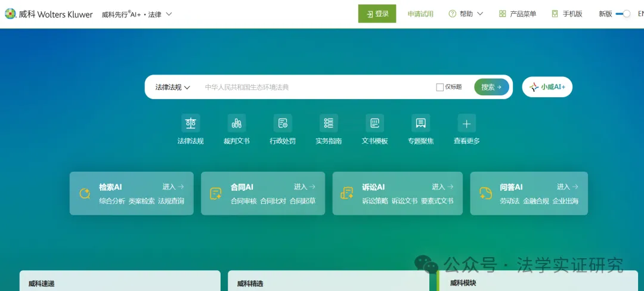This screenshot has width=644, height=291.
Task: Click the 小威AI+ button
Action: tap(547, 87)
